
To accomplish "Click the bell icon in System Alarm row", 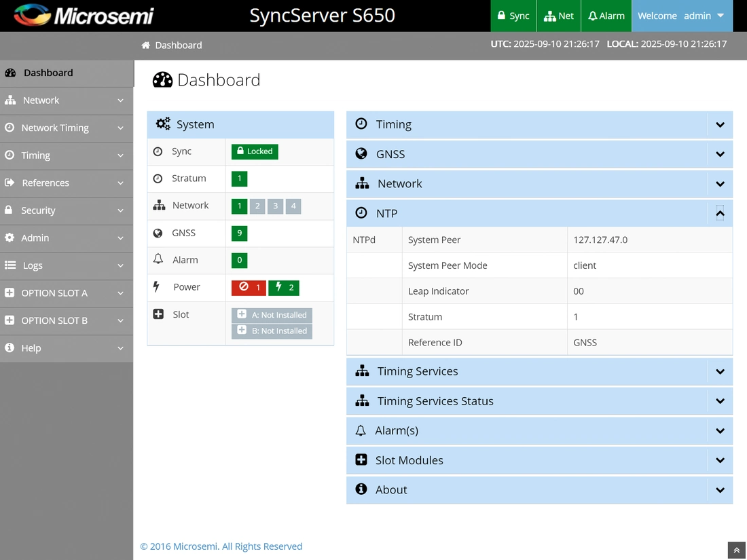I will [x=158, y=259].
